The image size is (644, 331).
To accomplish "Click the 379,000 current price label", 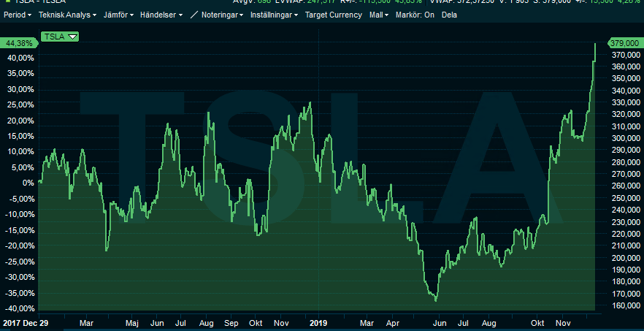I will (624, 43).
